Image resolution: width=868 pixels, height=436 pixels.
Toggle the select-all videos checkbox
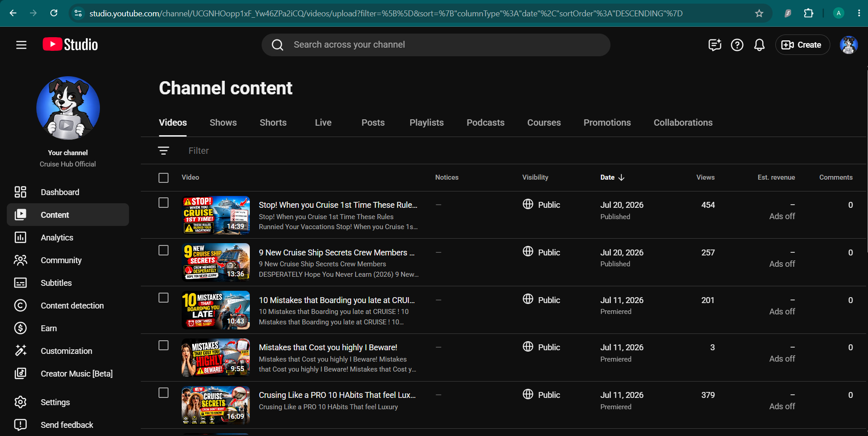[x=164, y=177]
